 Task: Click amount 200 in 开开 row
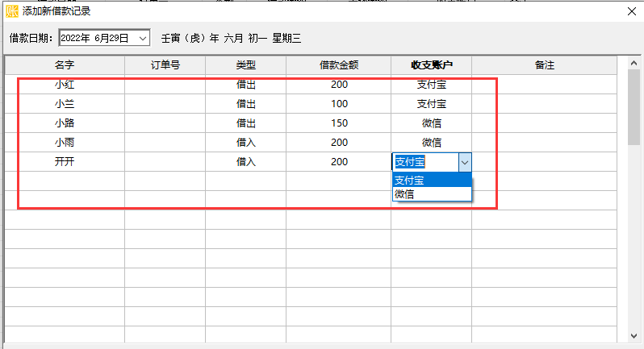339,161
